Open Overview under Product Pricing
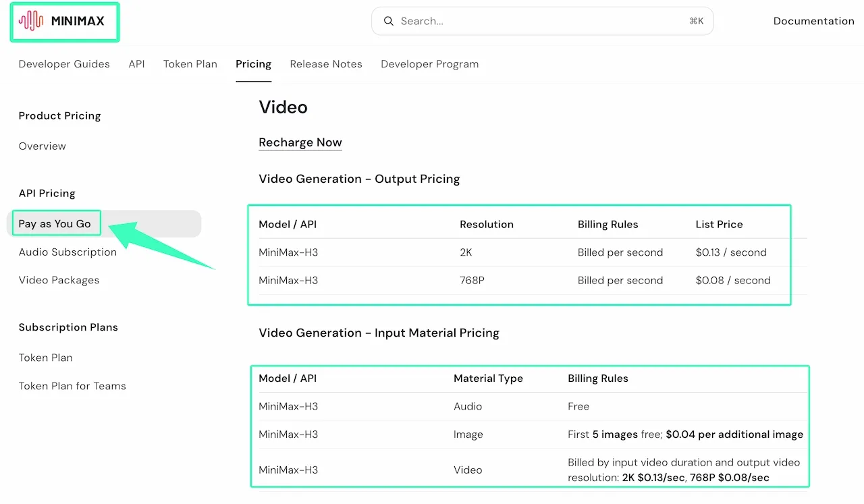 43,146
